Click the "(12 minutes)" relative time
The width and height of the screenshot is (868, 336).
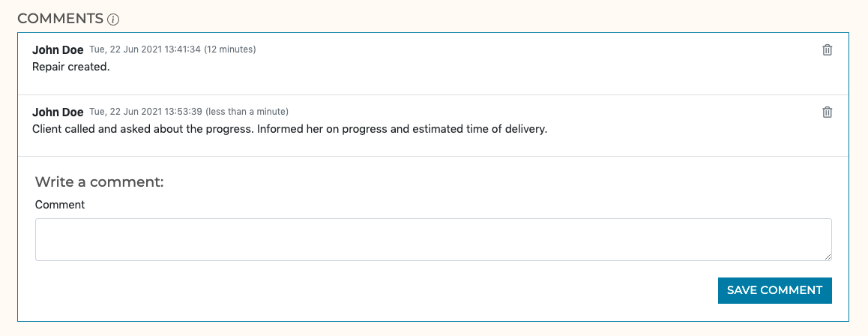(x=230, y=50)
